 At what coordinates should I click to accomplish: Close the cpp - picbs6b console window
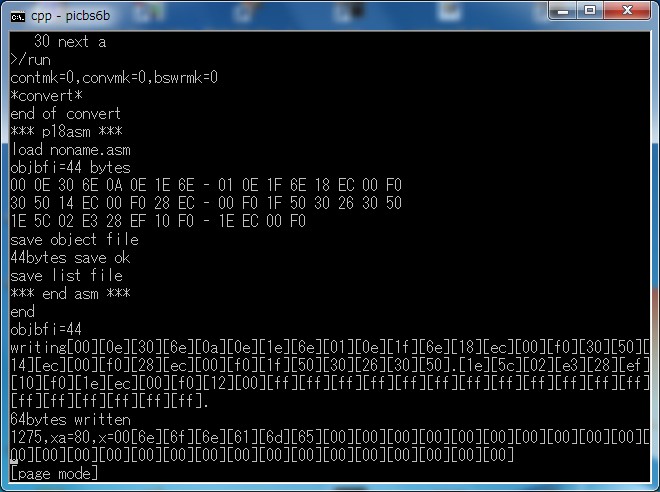pos(627,10)
